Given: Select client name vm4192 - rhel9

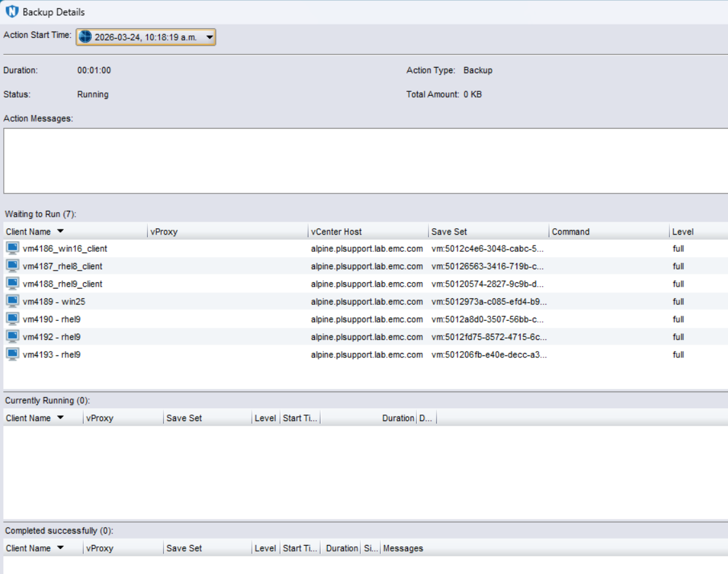Looking at the screenshot, I should tap(51, 337).
